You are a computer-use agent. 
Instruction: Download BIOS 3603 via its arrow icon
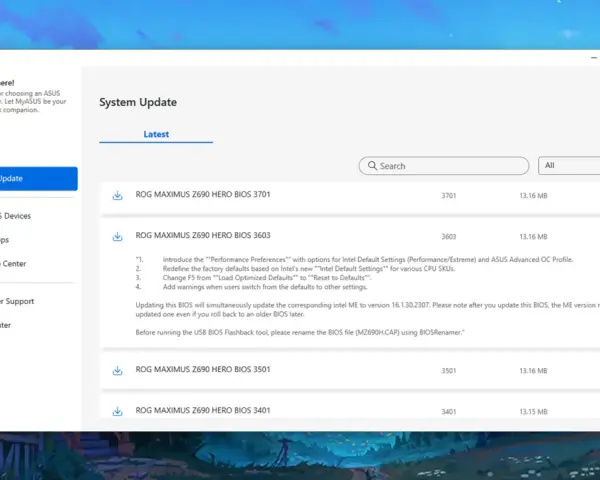[x=117, y=237]
